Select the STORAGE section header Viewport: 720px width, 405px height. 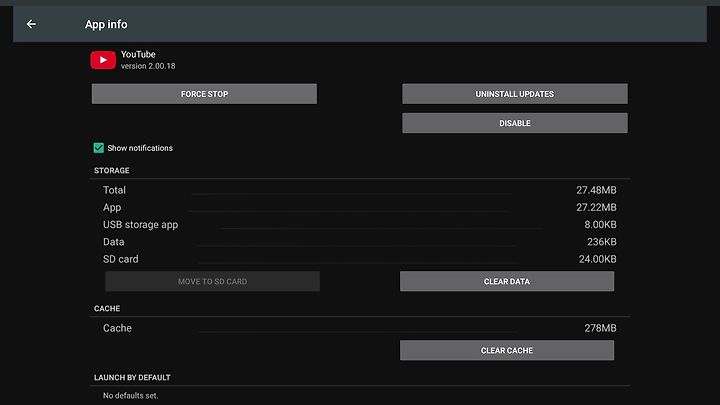pyautogui.click(x=112, y=170)
